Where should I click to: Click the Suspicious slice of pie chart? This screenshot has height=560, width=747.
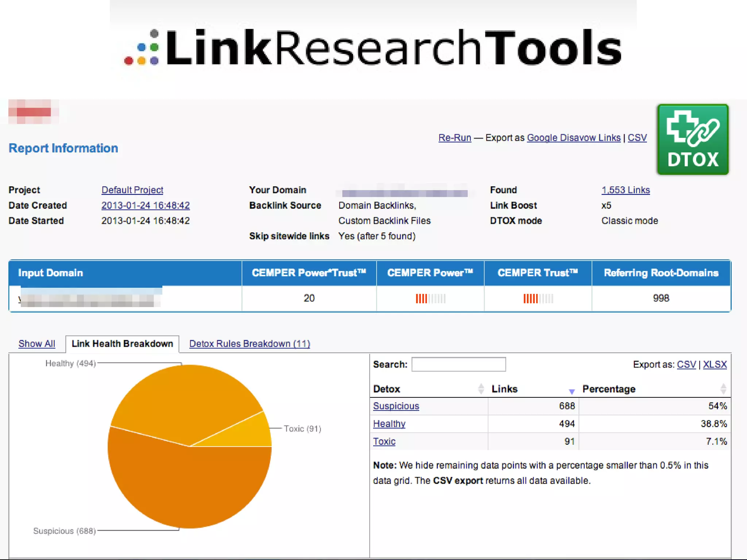(x=190, y=489)
